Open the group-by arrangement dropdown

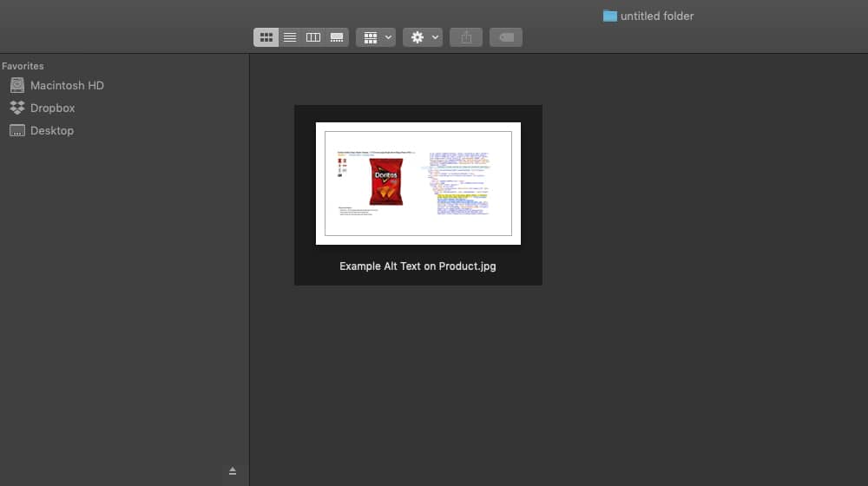(376, 37)
